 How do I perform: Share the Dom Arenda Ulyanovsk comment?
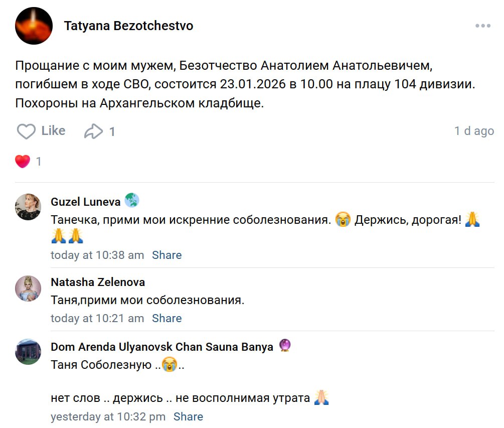188,416
